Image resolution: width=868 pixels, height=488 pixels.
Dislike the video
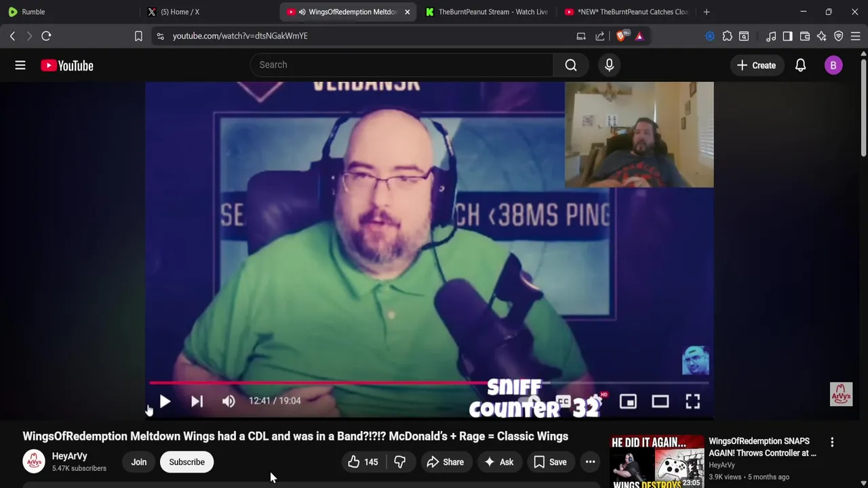tap(400, 462)
